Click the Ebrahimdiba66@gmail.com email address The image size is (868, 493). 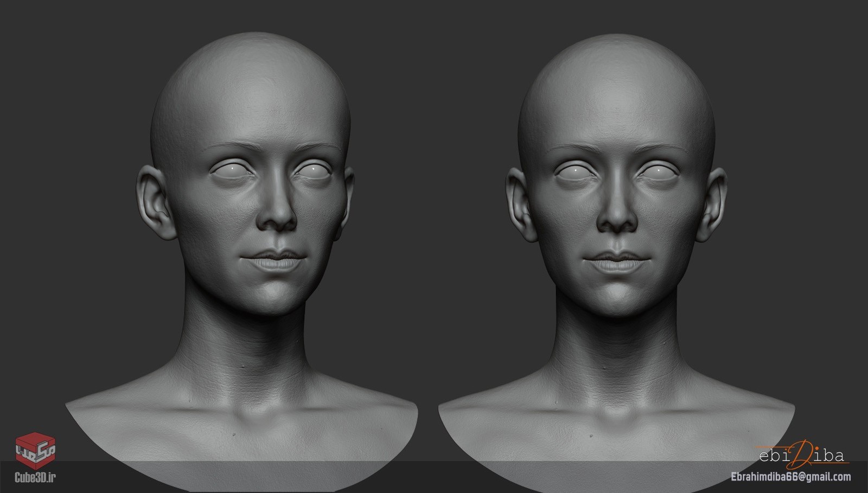click(790, 477)
